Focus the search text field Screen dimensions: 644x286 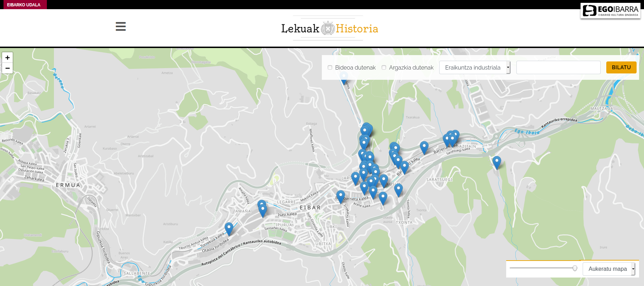point(558,67)
